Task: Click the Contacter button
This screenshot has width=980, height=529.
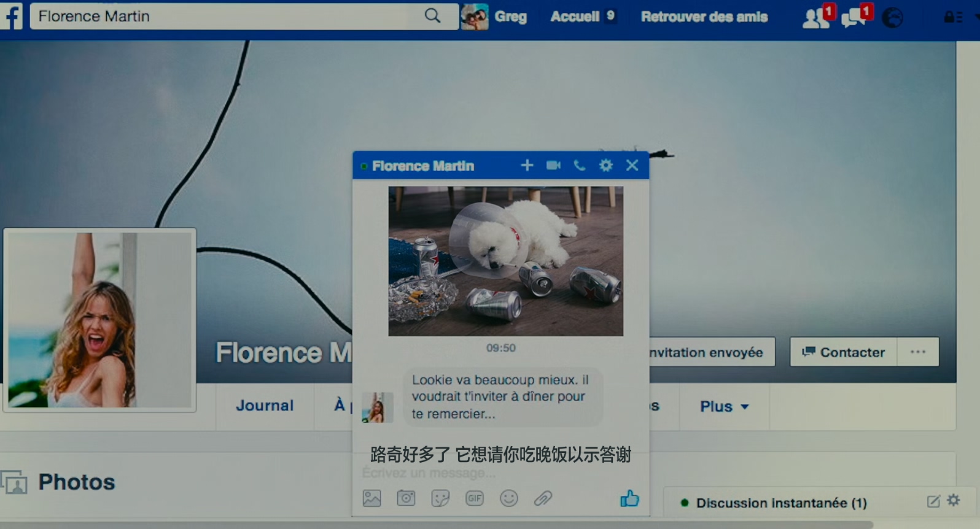Action: [844, 352]
